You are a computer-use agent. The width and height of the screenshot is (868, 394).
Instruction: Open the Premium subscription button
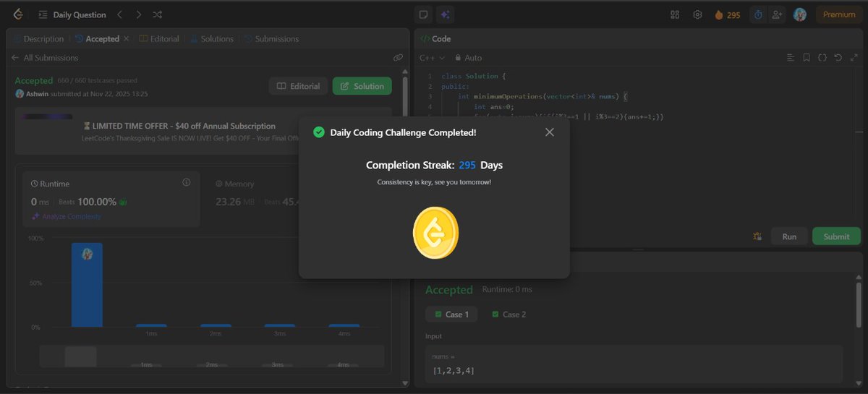pyautogui.click(x=839, y=14)
